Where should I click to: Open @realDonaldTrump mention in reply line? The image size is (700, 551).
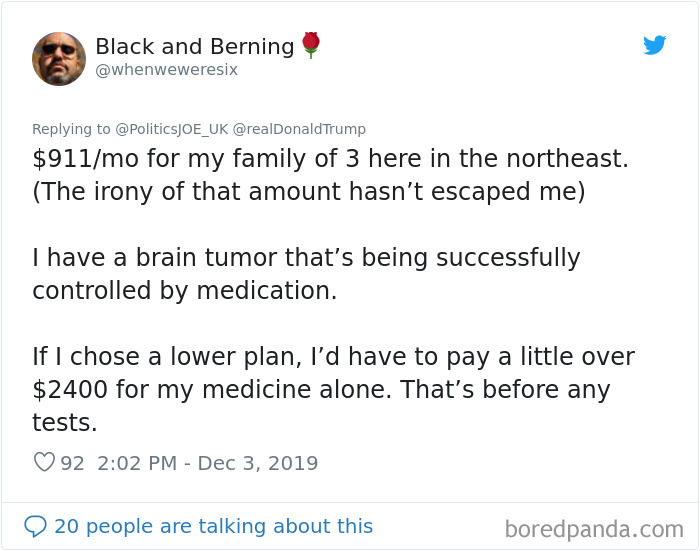(299, 129)
